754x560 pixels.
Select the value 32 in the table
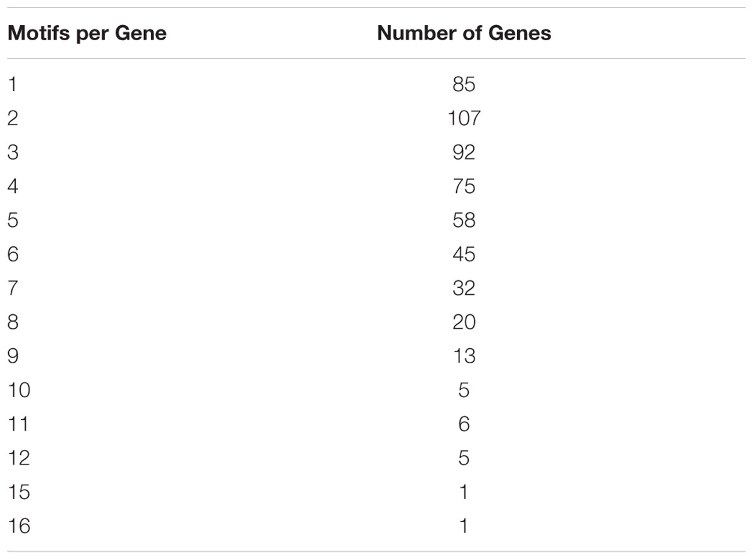tap(464, 288)
